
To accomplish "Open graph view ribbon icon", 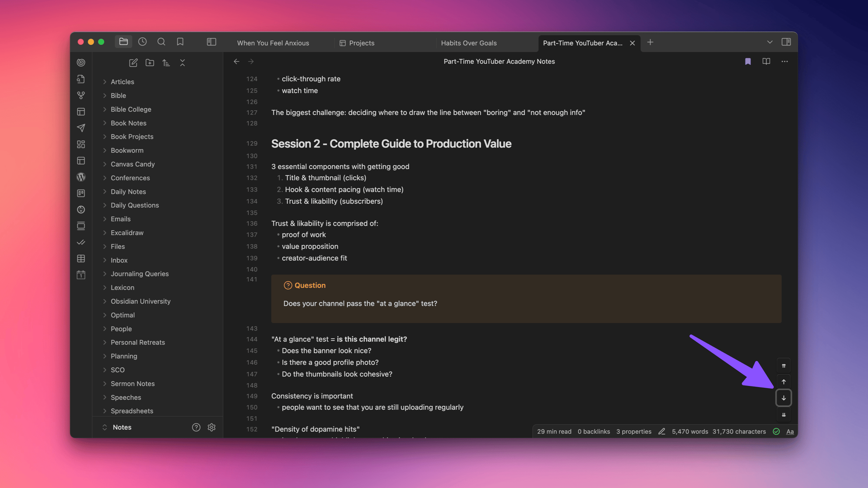I will coord(81,95).
